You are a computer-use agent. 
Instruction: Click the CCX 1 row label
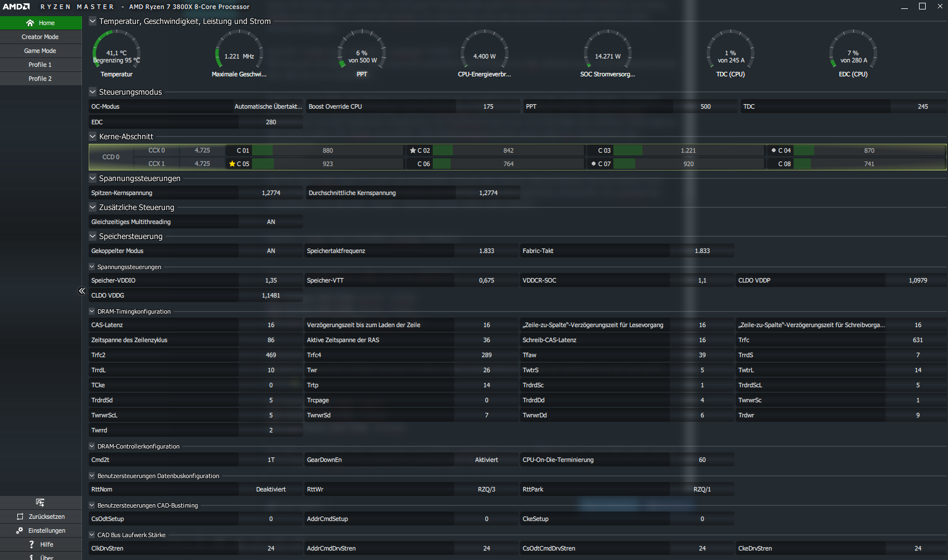157,164
